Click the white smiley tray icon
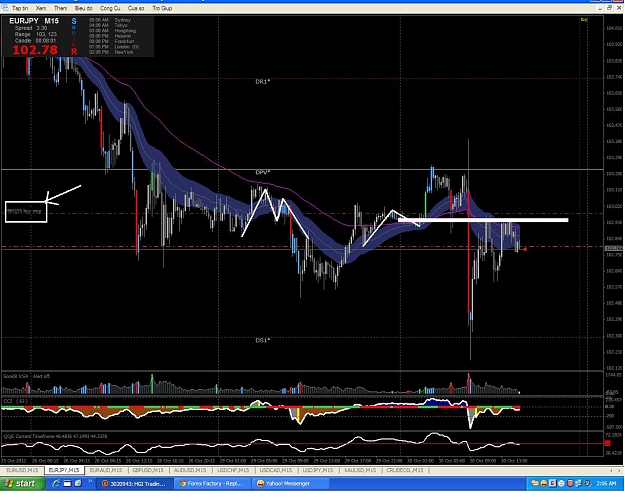 [x=562, y=483]
